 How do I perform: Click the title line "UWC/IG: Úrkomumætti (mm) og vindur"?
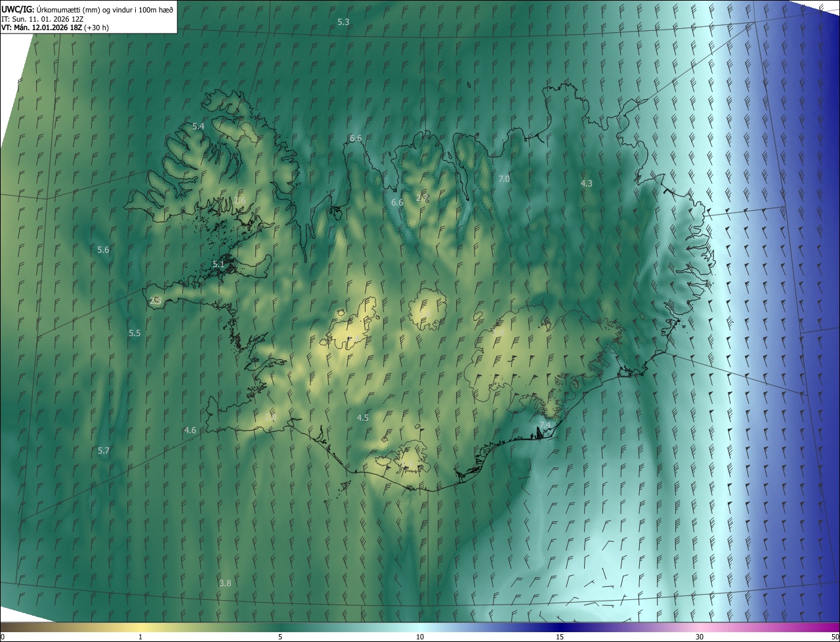(87, 9)
